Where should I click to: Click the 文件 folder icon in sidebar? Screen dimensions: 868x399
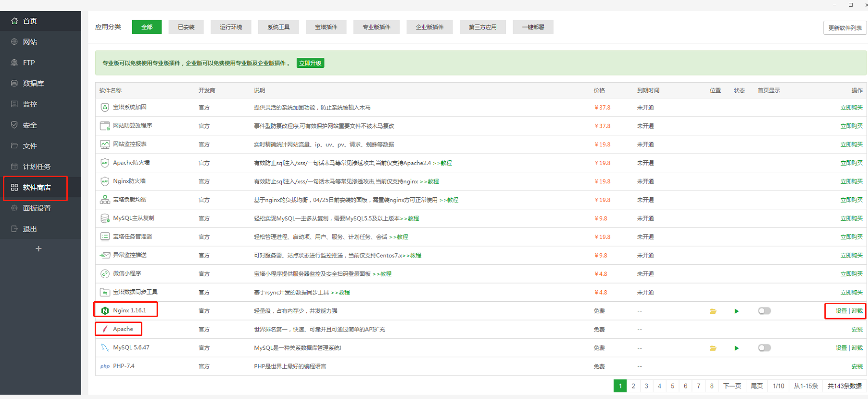tap(14, 145)
